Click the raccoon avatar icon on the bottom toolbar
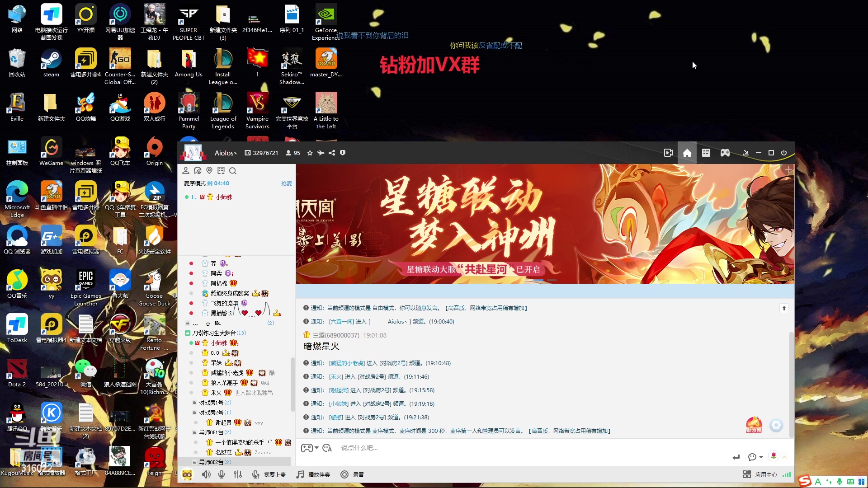The height and width of the screenshot is (488, 868). click(x=187, y=474)
